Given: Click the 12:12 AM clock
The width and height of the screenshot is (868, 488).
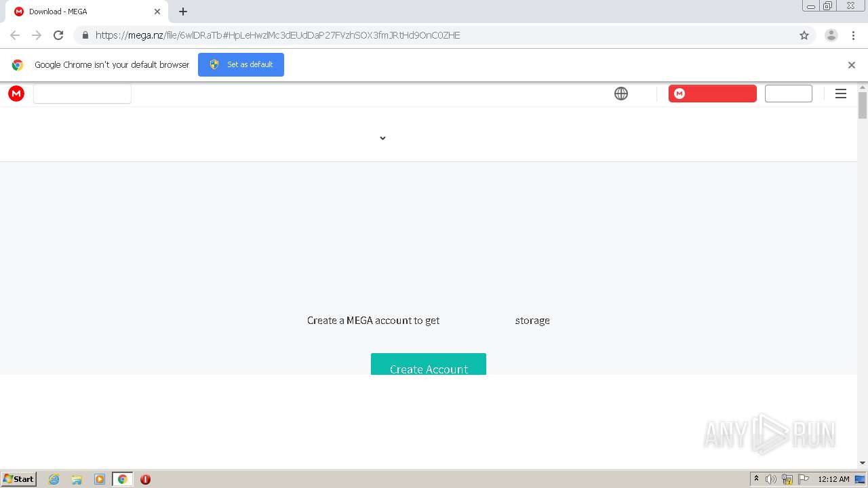Looking at the screenshot, I should [833, 479].
